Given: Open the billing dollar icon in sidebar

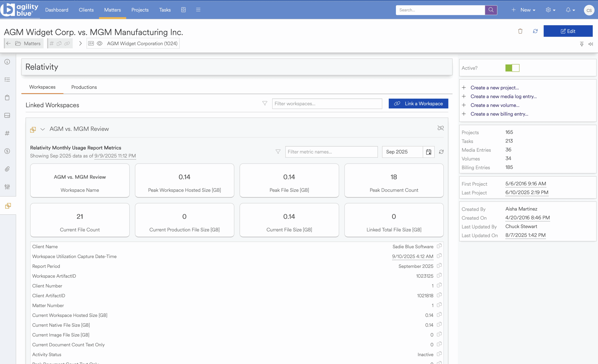Looking at the screenshot, I should [x=7, y=151].
